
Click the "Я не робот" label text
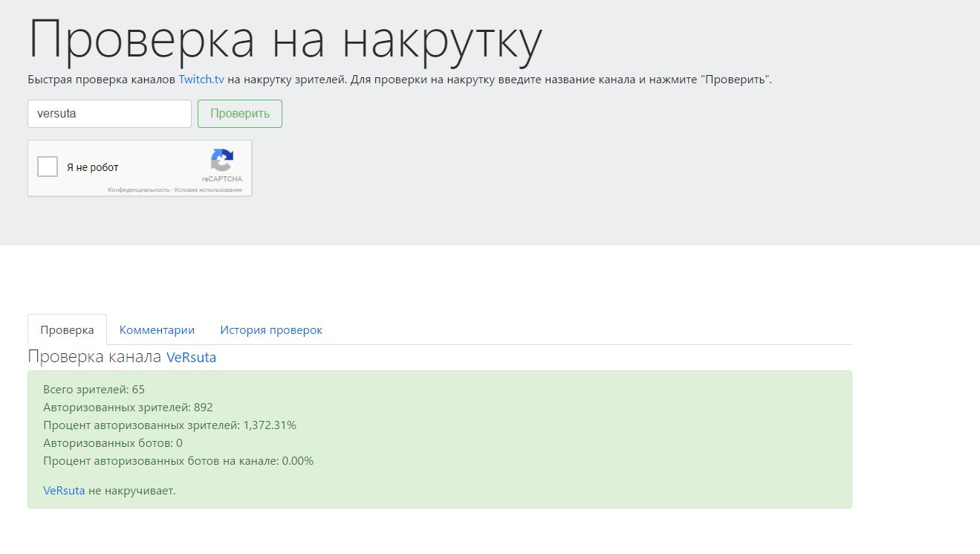tap(92, 167)
